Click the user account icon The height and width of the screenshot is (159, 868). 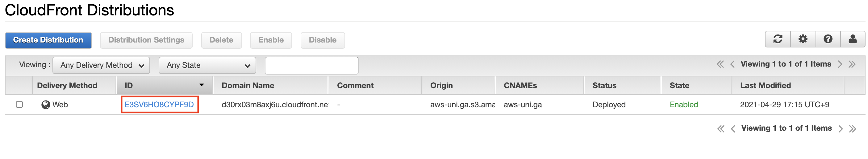tap(853, 39)
